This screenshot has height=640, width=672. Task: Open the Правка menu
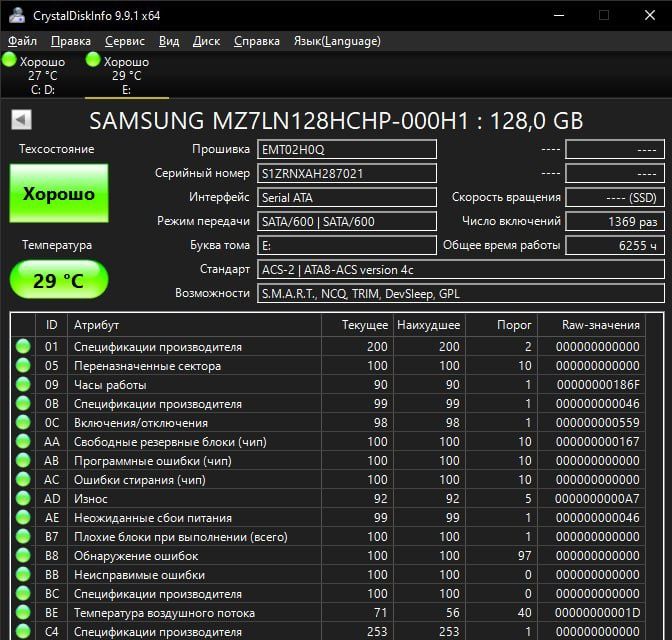[71, 41]
